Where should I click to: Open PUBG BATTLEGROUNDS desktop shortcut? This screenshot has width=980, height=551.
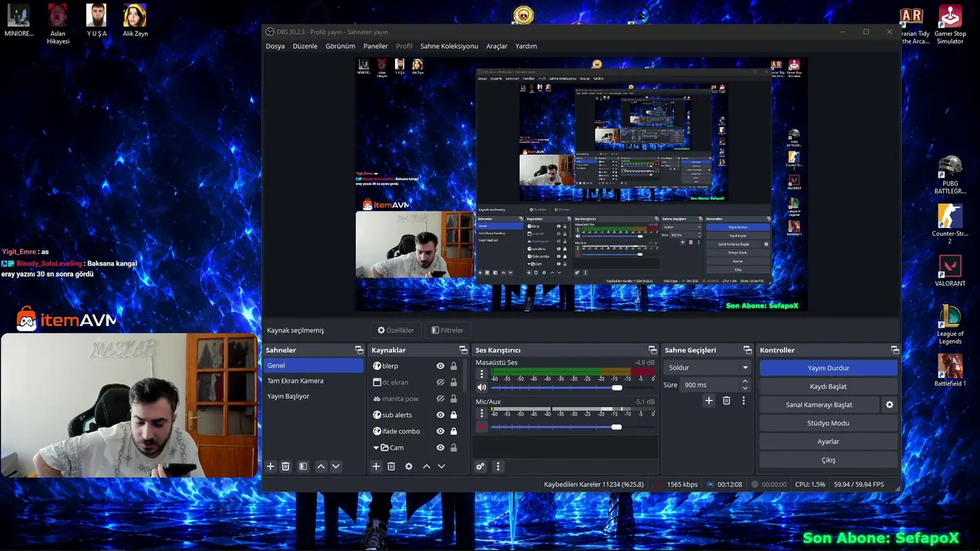(x=950, y=175)
